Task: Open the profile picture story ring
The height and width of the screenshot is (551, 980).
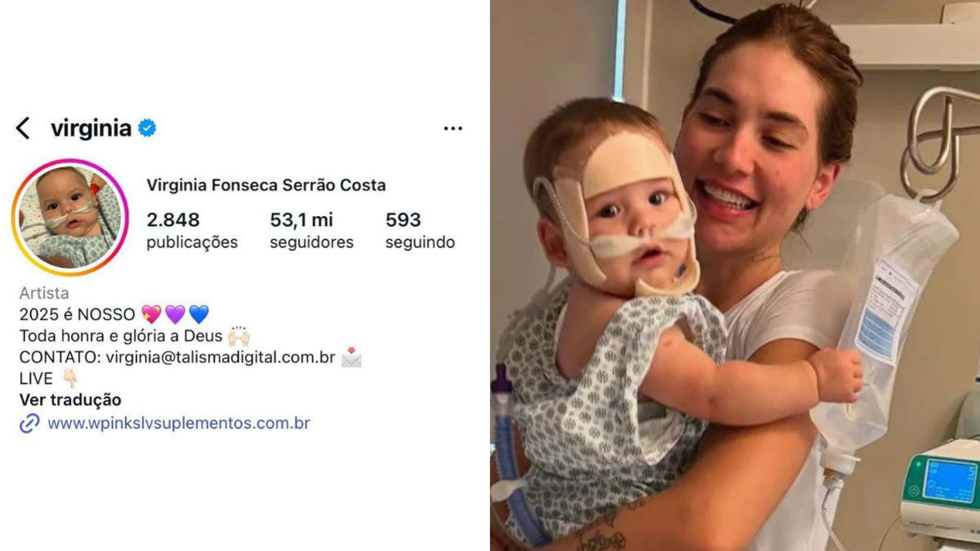Action: coord(70,217)
